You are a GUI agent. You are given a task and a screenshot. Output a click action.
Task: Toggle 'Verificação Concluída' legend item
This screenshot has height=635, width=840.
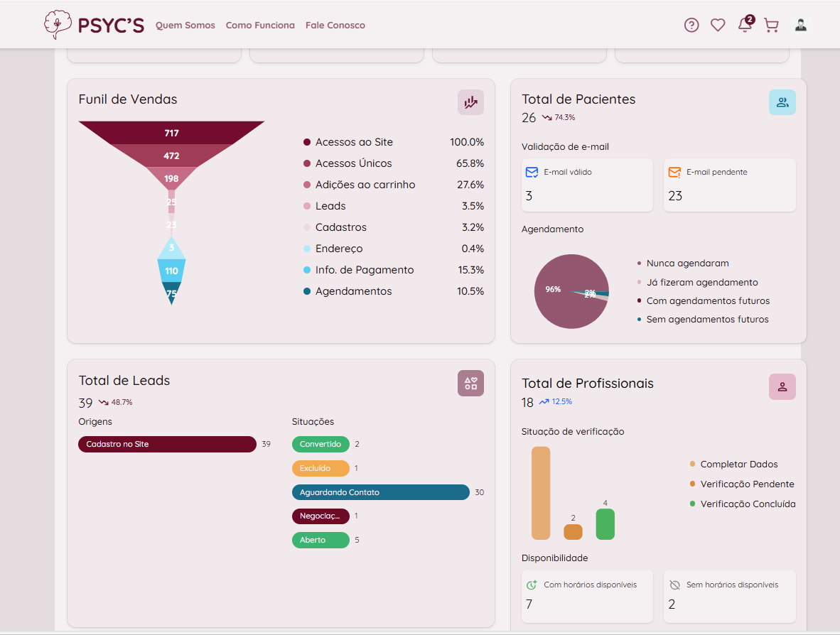748,504
